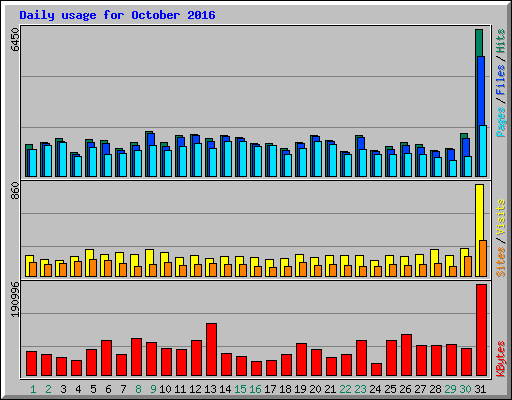Click the cyan Pages bar for day 20
512x400 pixels.
(318, 159)
